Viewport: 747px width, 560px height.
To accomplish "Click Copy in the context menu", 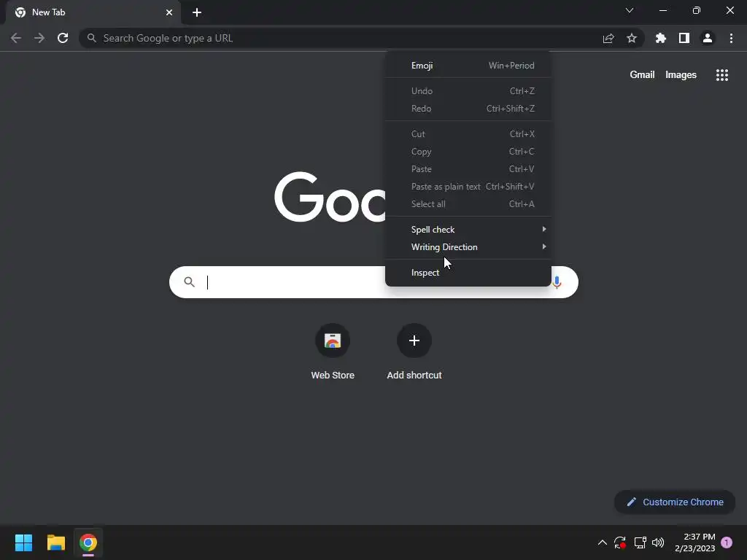I will click(468, 152).
